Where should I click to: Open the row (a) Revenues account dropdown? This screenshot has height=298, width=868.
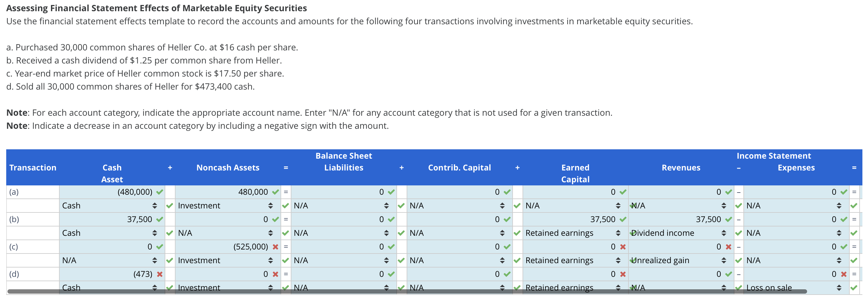coord(681,206)
